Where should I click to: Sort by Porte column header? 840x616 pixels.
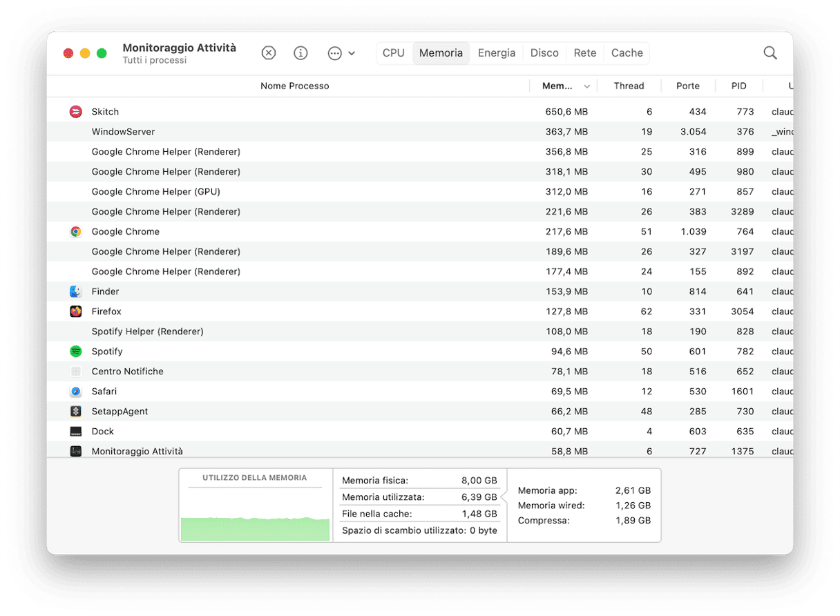point(688,86)
